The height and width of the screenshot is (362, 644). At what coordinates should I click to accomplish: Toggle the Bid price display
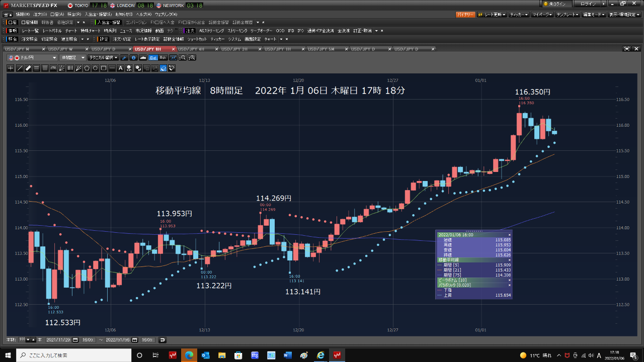pyautogui.click(x=153, y=58)
